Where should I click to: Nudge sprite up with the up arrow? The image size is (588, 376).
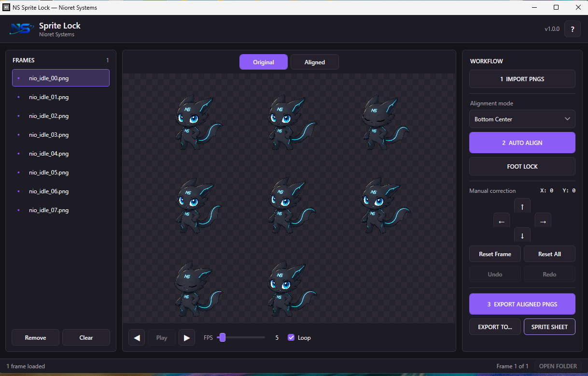pyautogui.click(x=522, y=206)
